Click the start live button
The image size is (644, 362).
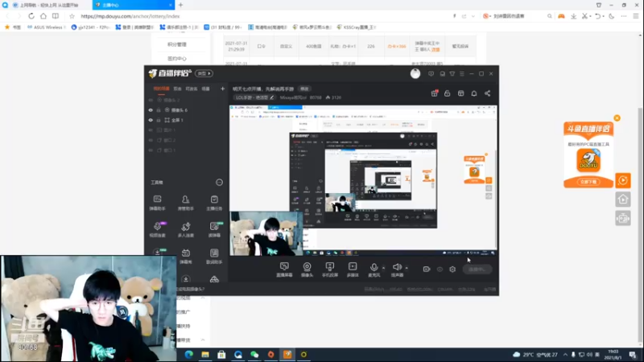click(x=477, y=269)
